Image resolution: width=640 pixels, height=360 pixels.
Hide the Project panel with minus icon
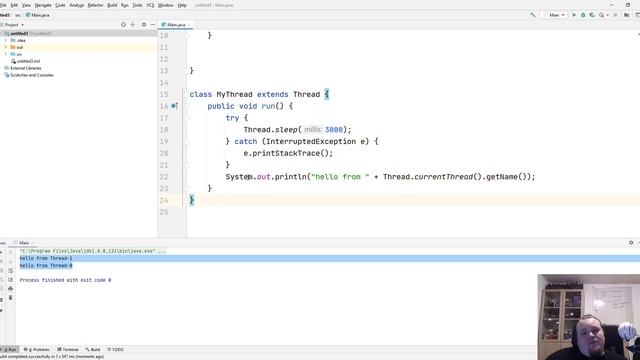(x=153, y=25)
